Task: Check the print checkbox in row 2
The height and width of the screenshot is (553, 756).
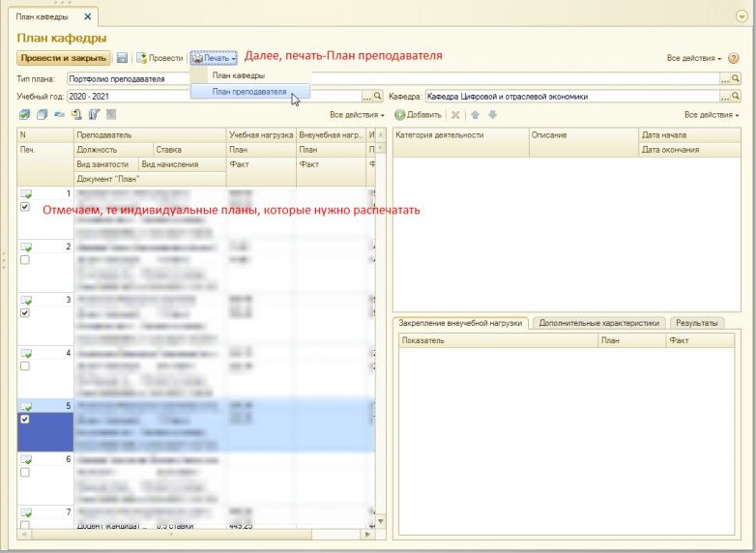Action: pyautogui.click(x=25, y=260)
